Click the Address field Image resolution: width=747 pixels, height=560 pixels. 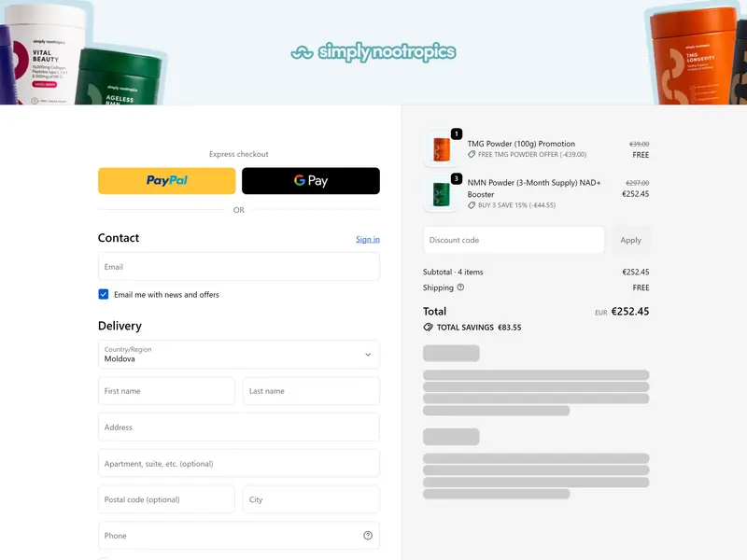click(x=238, y=427)
